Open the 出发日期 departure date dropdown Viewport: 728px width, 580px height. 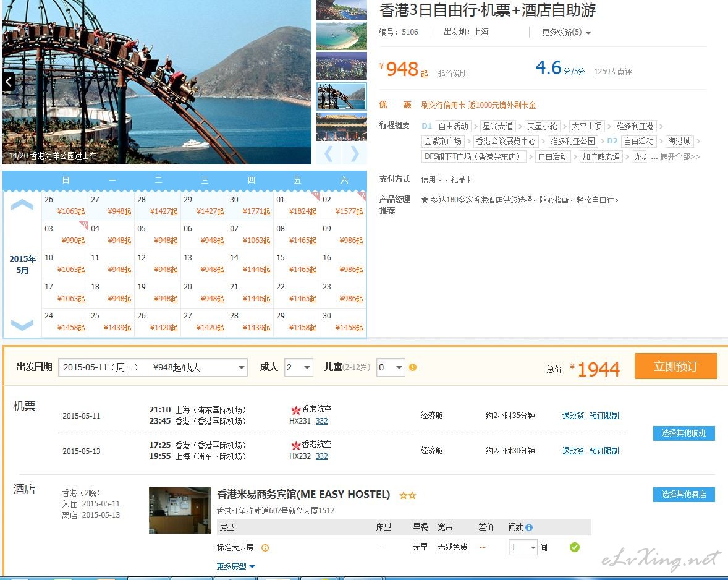coord(153,367)
